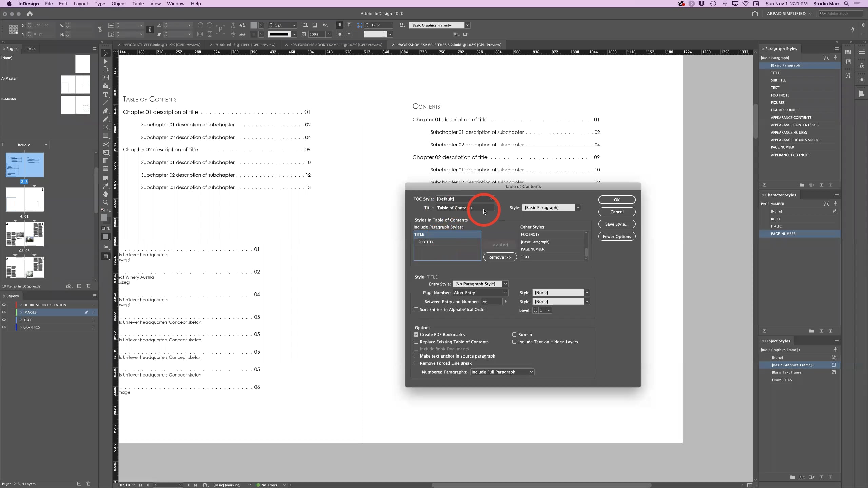Check the Run-in option
This screenshot has height=488, width=868.
click(514, 334)
